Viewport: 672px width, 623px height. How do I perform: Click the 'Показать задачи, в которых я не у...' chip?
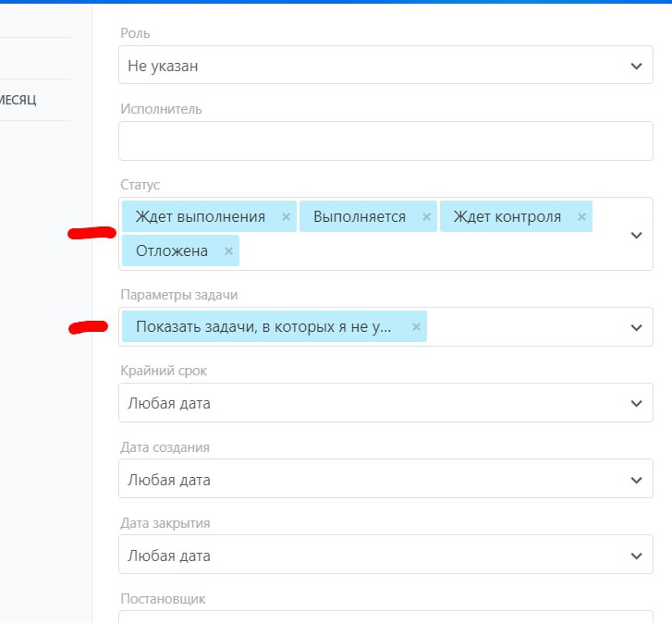[263, 326]
